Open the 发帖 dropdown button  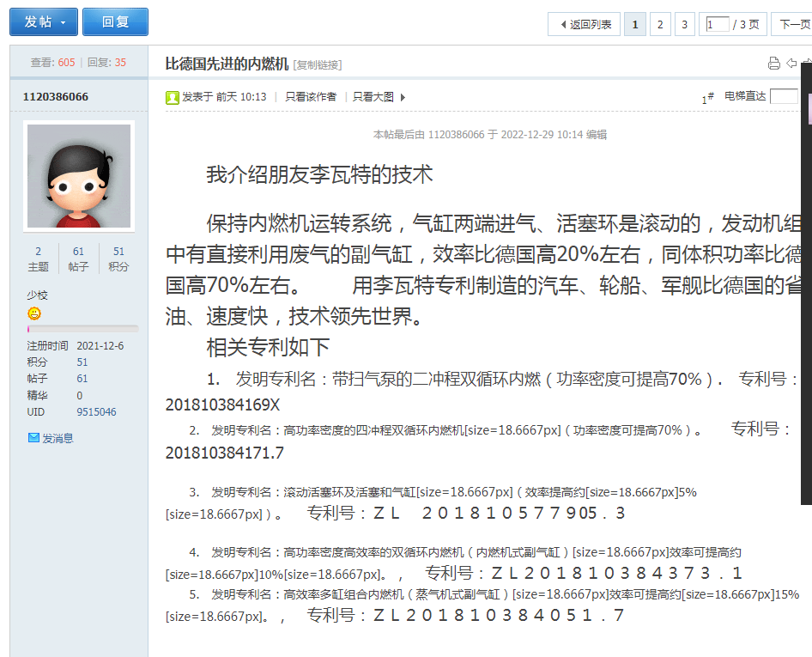tap(44, 22)
